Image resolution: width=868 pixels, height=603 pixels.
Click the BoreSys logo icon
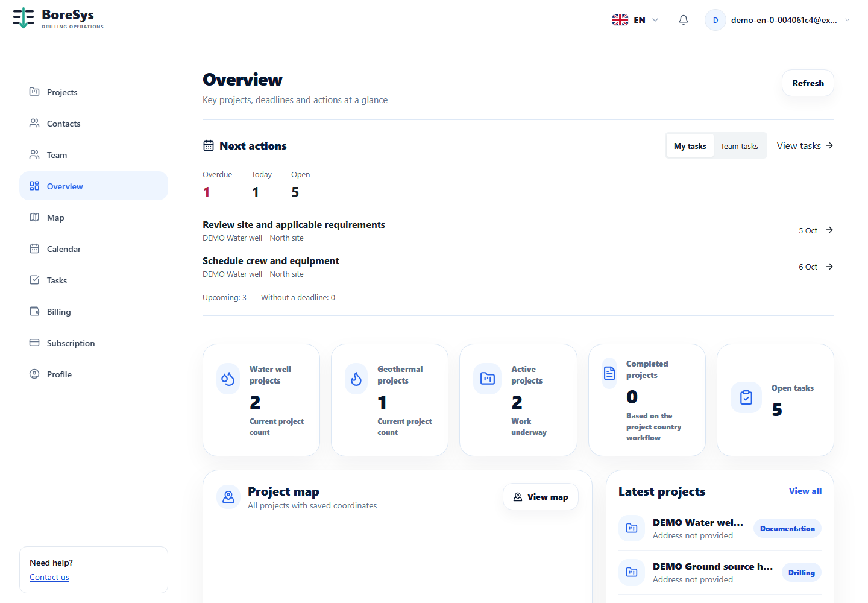coord(24,18)
